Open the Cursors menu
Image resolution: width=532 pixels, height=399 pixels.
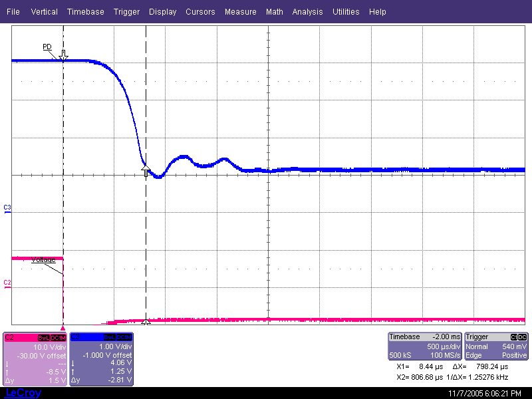click(200, 12)
